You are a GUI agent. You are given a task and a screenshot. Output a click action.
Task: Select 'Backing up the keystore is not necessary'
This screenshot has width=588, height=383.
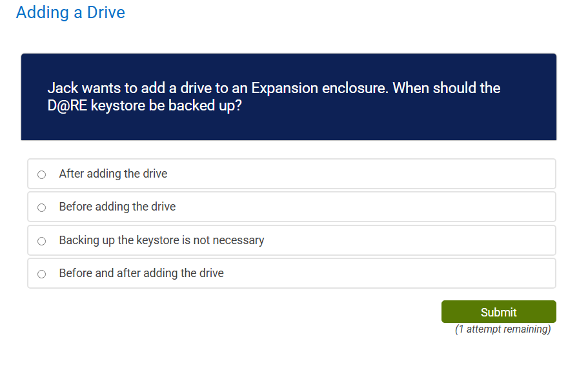point(41,240)
